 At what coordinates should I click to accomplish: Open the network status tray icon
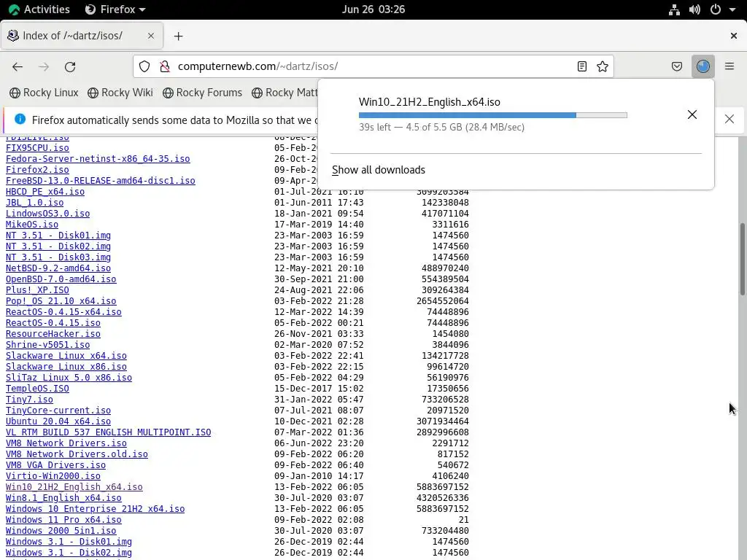674,9
